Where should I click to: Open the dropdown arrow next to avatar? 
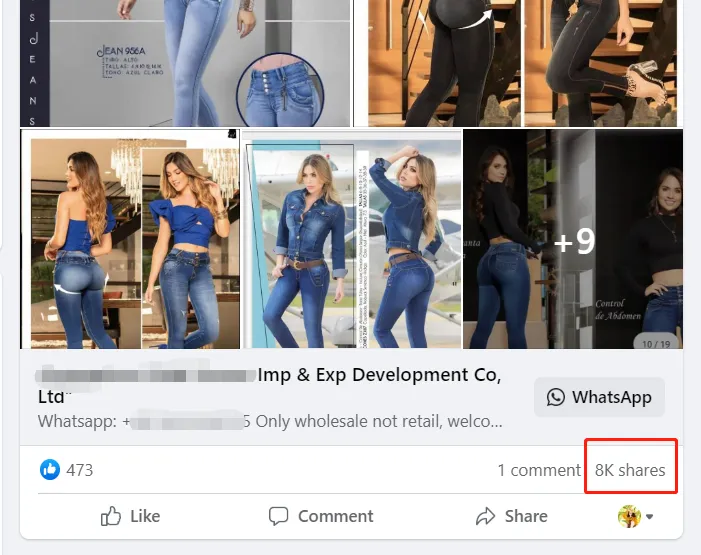click(650, 517)
